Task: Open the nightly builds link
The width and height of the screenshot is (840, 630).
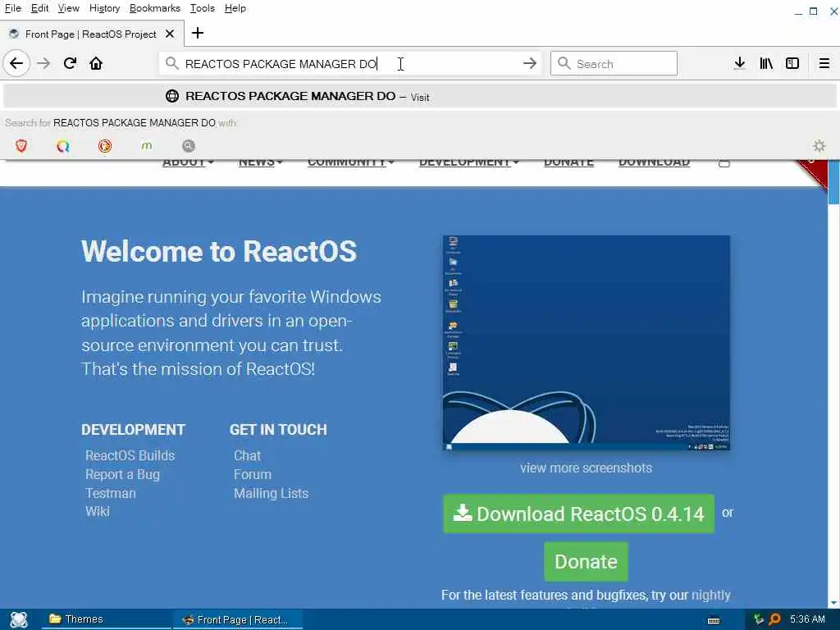Action: click(x=711, y=596)
